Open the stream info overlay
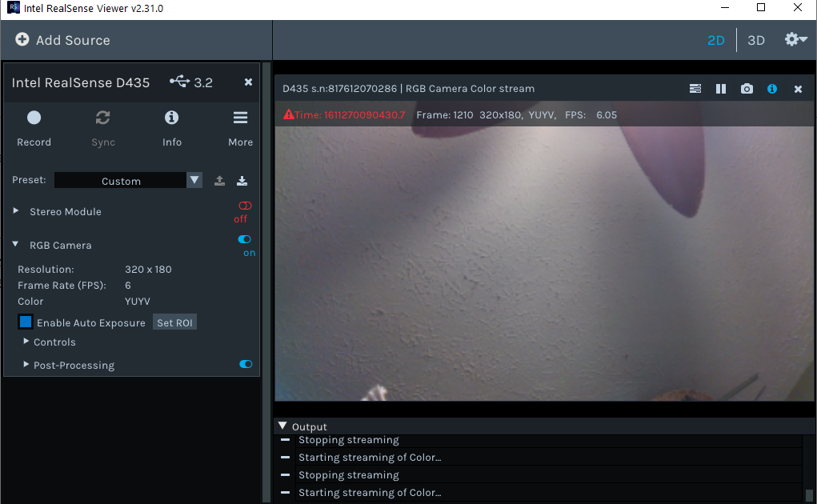 tap(771, 89)
